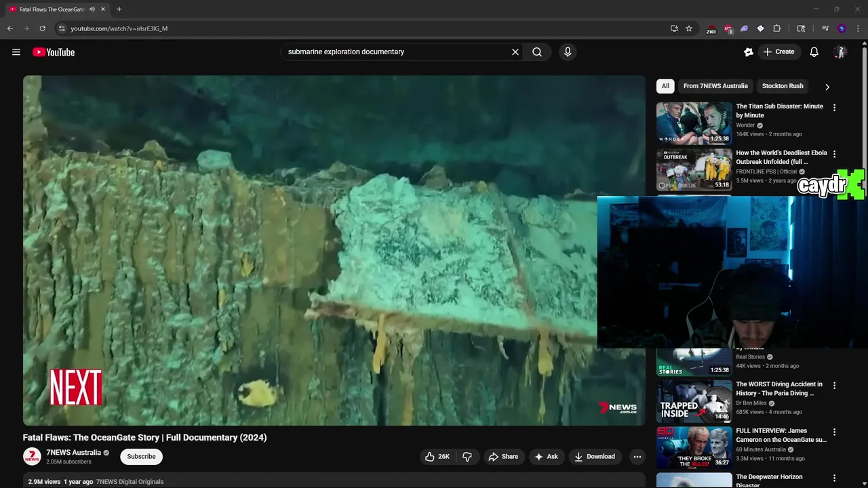868x488 pixels.
Task: Mute tab via the speaker icon
Action: coord(92,9)
